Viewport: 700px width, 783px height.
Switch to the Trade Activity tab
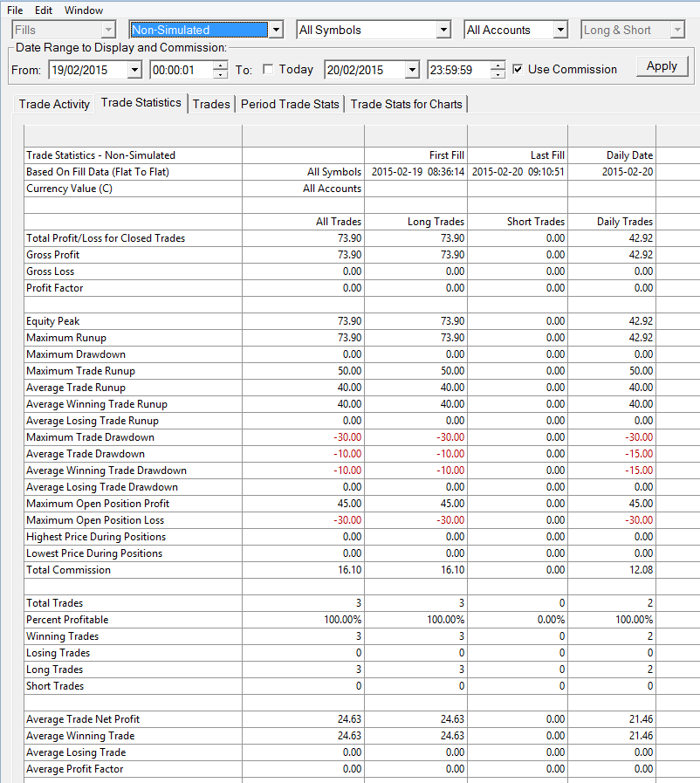(54, 104)
